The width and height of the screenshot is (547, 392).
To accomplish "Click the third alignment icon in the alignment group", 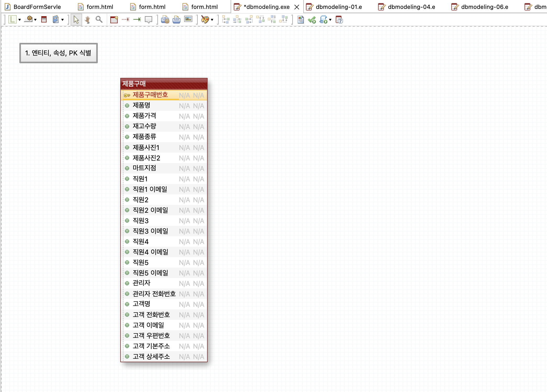I will [x=249, y=20].
